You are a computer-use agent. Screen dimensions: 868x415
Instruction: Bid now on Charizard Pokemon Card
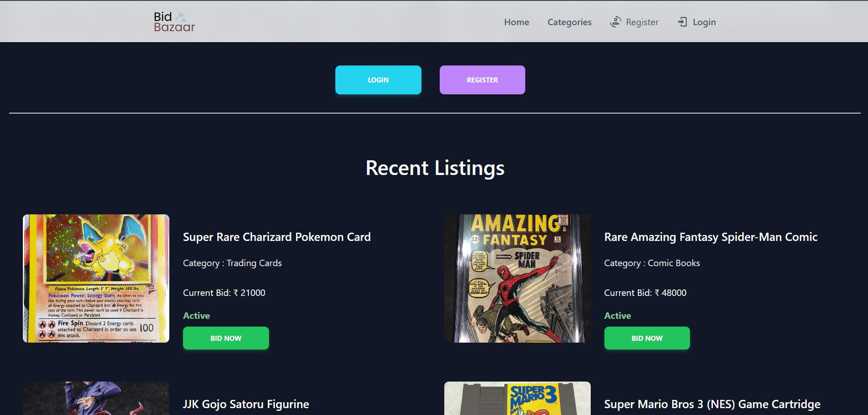click(x=226, y=338)
